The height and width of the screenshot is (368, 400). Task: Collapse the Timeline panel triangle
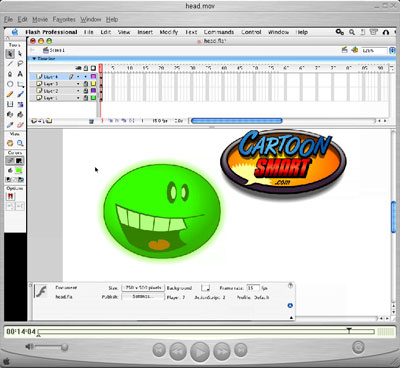pos(34,59)
